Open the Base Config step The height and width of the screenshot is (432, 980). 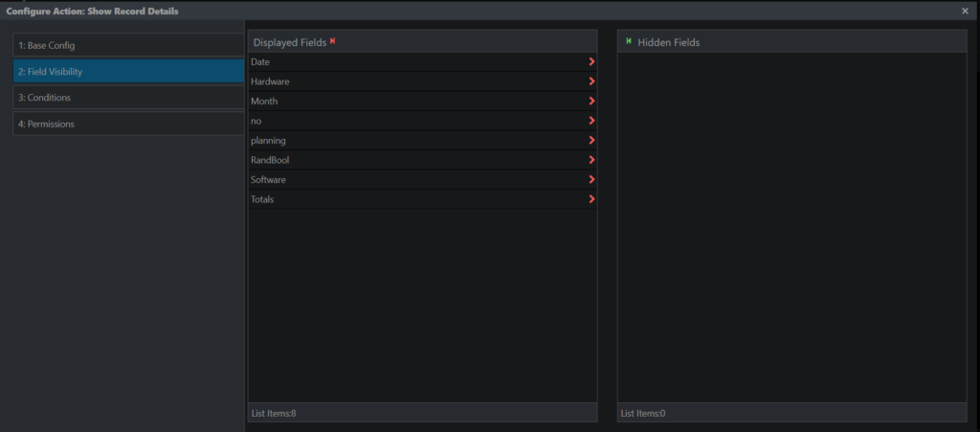(129, 45)
